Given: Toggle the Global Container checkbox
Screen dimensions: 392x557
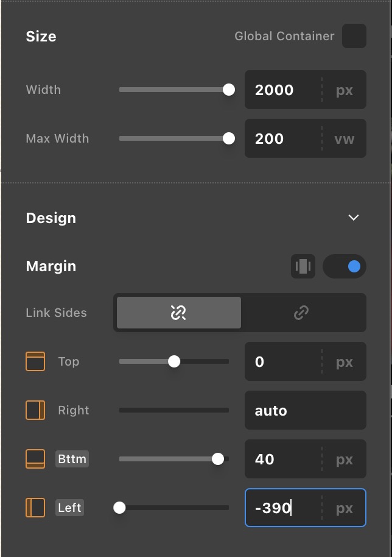Looking at the screenshot, I should (x=354, y=36).
